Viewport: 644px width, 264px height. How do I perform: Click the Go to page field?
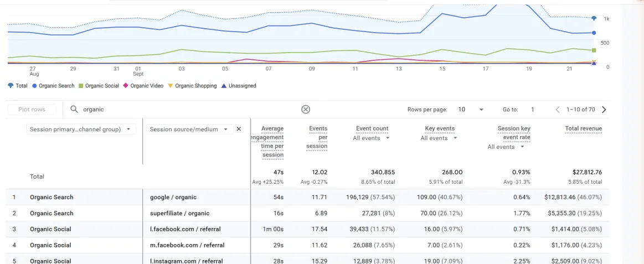(x=533, y=110)
